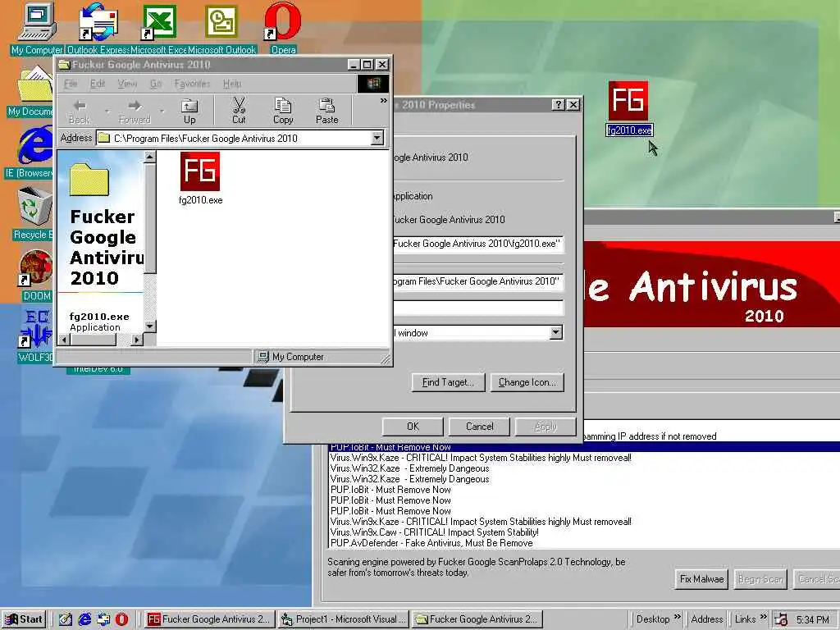Go Up one folder level in Explorer
This screenshot has height=630, width=840.
tap(189, 112)
